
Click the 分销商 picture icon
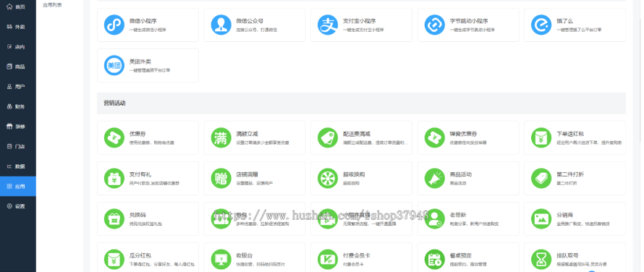[x=541, y=218]
